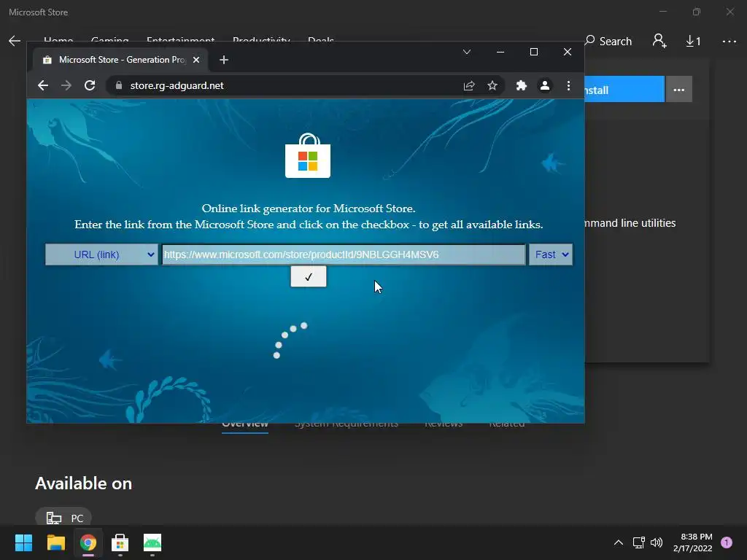
Task: Click Chrome address bar URL text
Action: coord(177,85)
